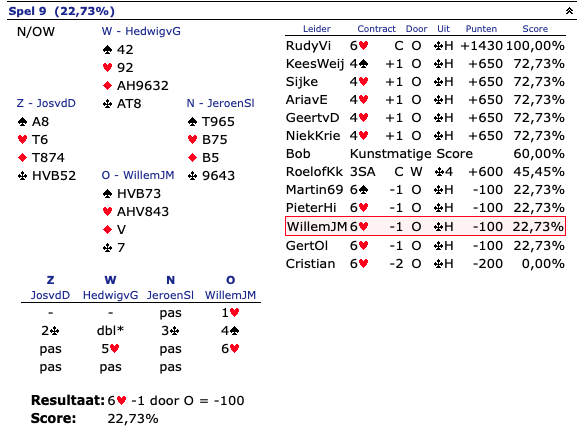
Task: Click the JeroenSl name in bidding table
Action: tap(170, 295)
